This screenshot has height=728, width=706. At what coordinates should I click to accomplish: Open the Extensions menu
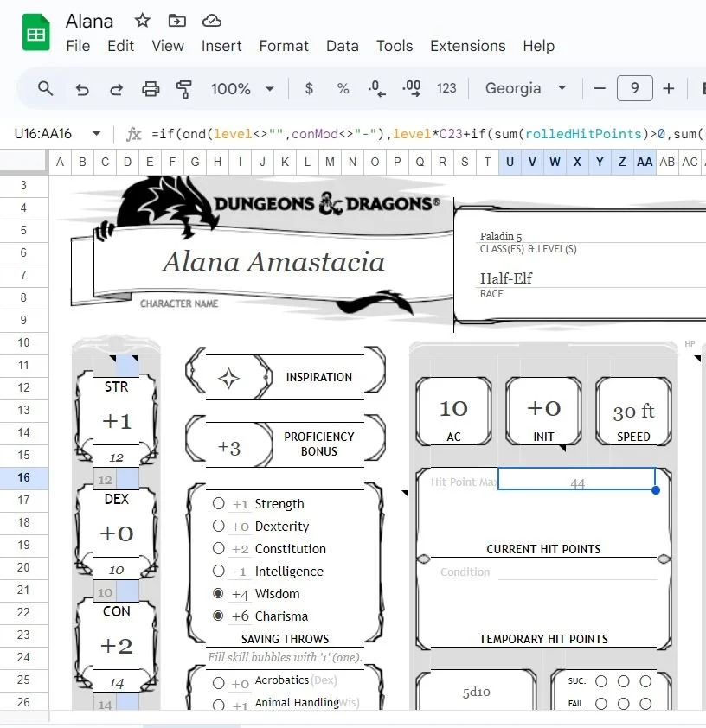coord(468,46)
